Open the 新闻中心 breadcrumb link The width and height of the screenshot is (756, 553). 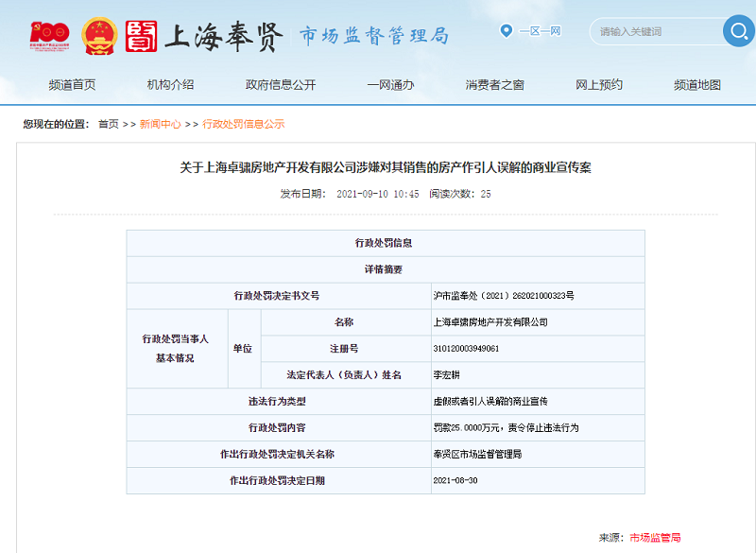[160, 121]
